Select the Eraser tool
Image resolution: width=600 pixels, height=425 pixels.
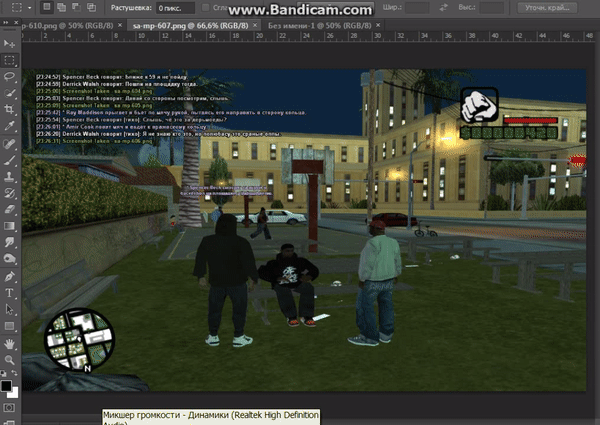(x=10, y=209)
